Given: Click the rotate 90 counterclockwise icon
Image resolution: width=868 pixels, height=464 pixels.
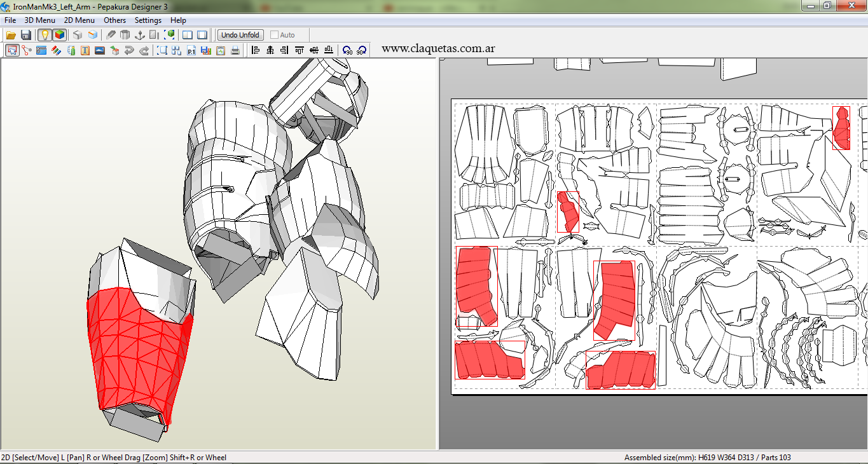Looking at the screenshot, I should (x=347, y=50).
